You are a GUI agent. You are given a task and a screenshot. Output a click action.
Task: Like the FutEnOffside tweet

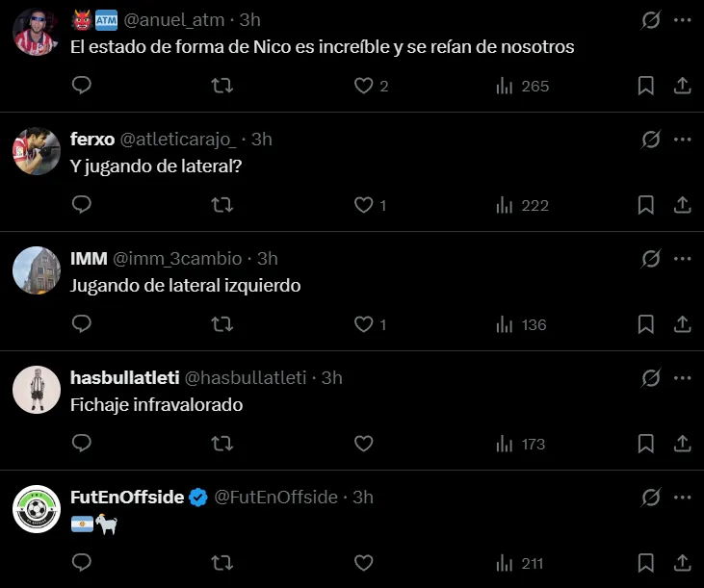coord(363,563)
